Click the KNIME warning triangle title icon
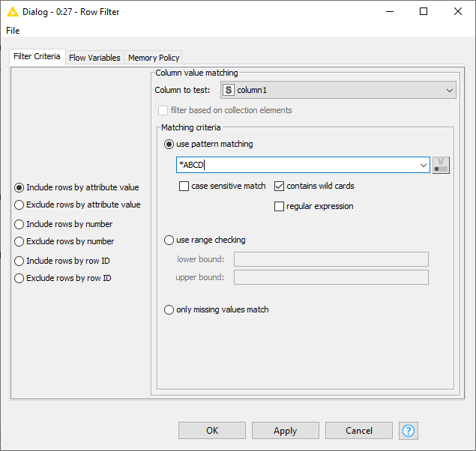The width and height of the screenshot is (476, 451). click(13, 12)
